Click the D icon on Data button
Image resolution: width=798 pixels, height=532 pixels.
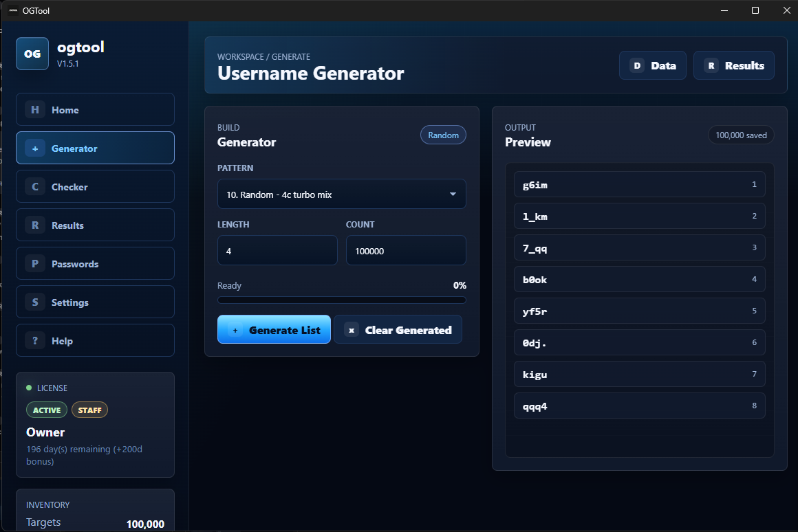click(x=636, y=65)
